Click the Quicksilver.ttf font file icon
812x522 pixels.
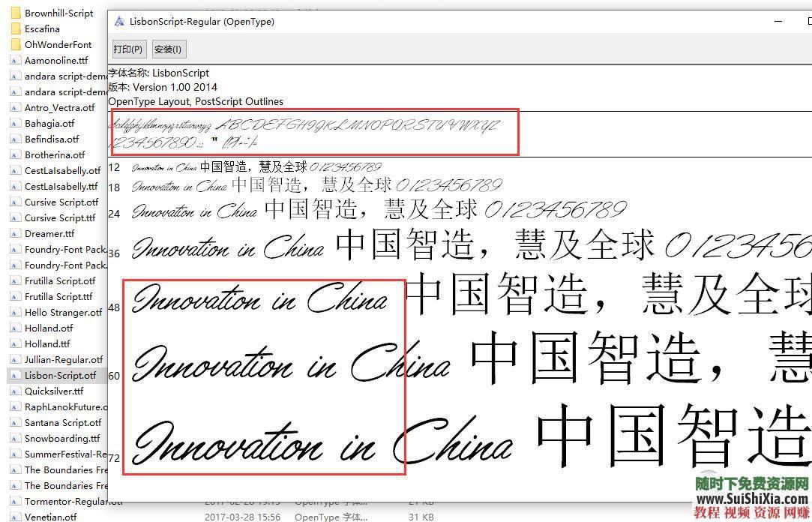[13, 391]
